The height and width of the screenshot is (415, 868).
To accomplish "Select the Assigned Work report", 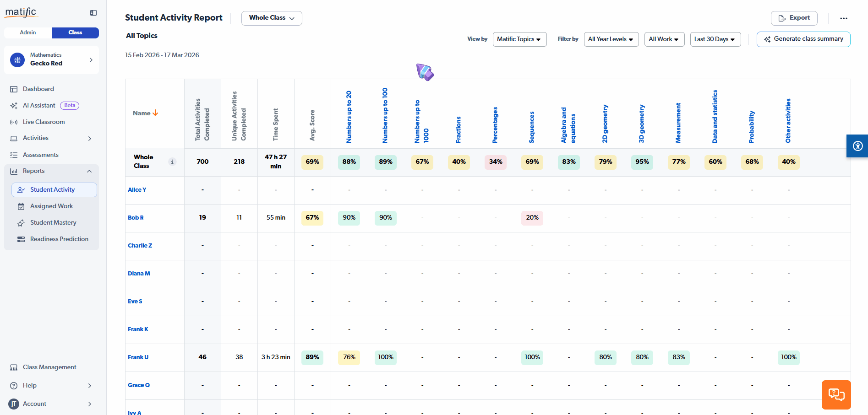I will pyautogui.click(x=51, y=206).
